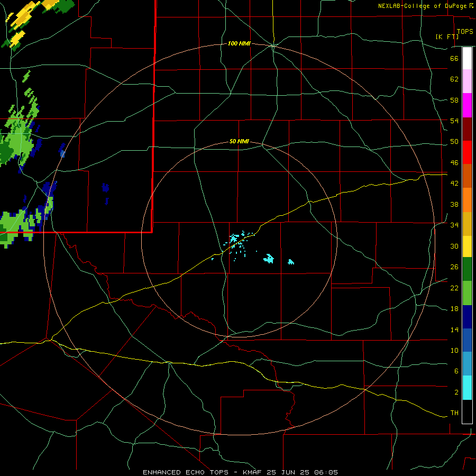Select the "42" legend value

454,184
